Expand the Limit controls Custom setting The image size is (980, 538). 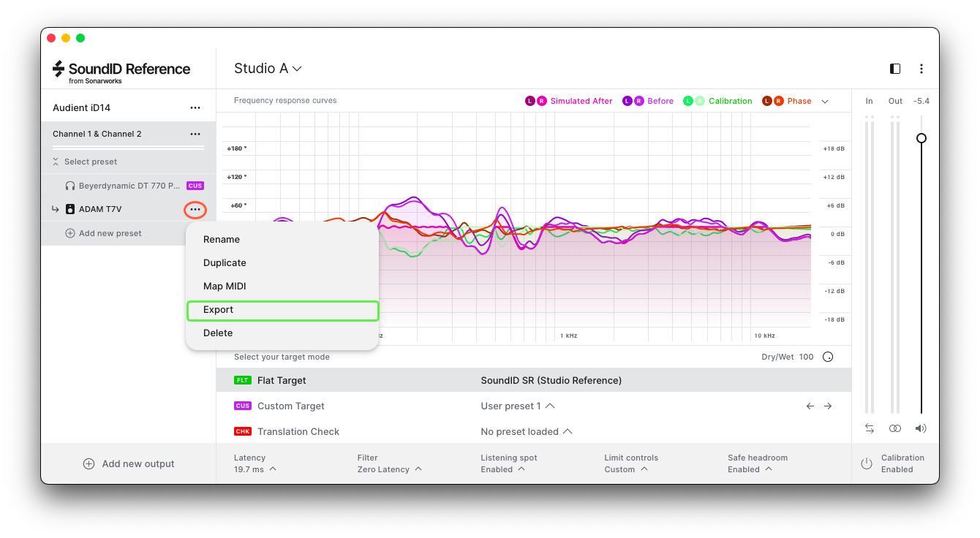click(631, 464)
